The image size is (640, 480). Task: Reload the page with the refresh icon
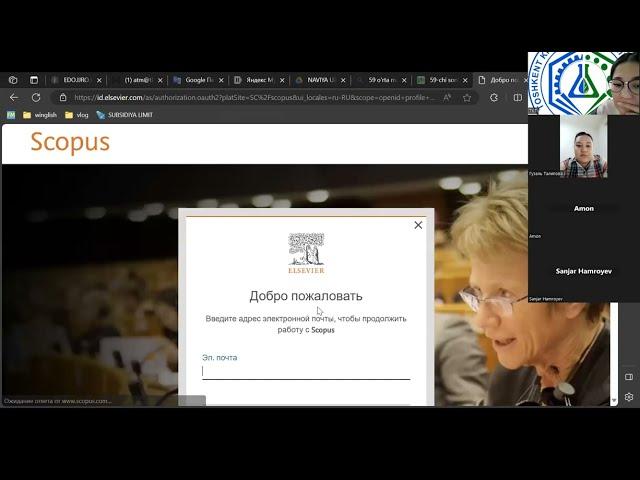point(36,98)
